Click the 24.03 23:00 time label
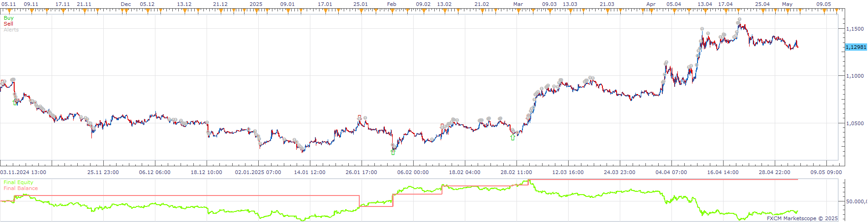 tap(620, 172)
